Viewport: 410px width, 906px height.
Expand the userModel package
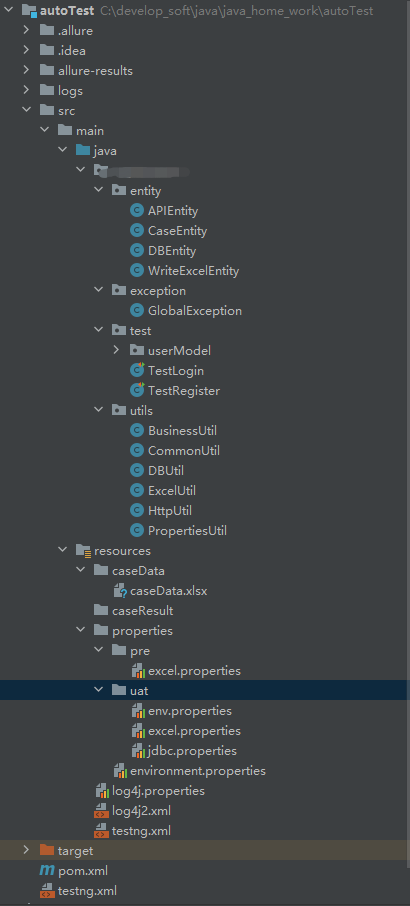(x=116, y=350)
